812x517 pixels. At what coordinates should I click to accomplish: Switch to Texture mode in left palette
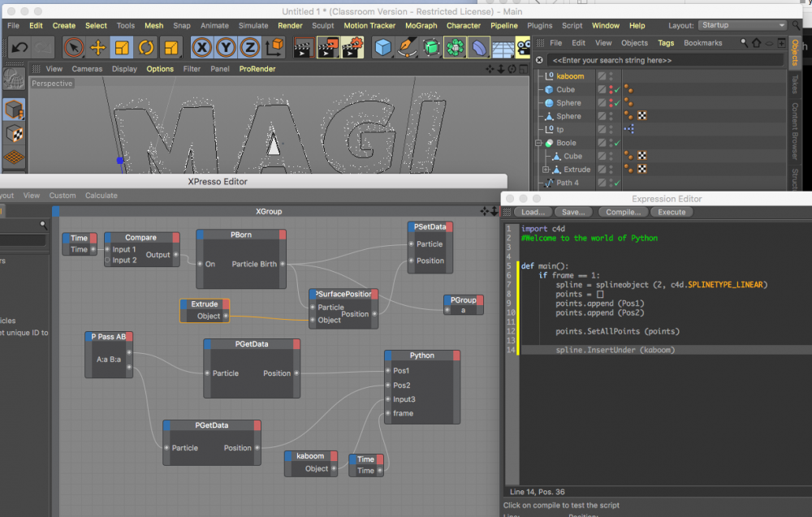click(14, 132)
